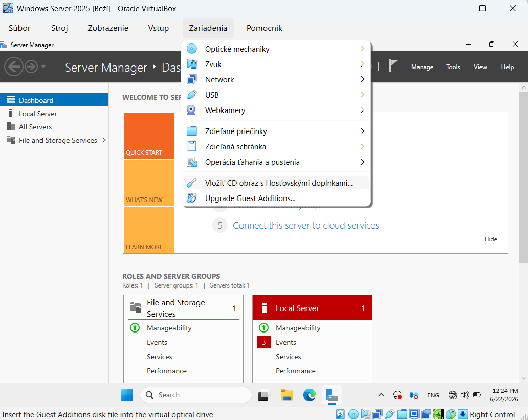The width and height of the screenshot is (528, 420).
Task: Click the dashboard vertical scrollbar thumb
Action: pyautogui.click(x=523, y=176)
